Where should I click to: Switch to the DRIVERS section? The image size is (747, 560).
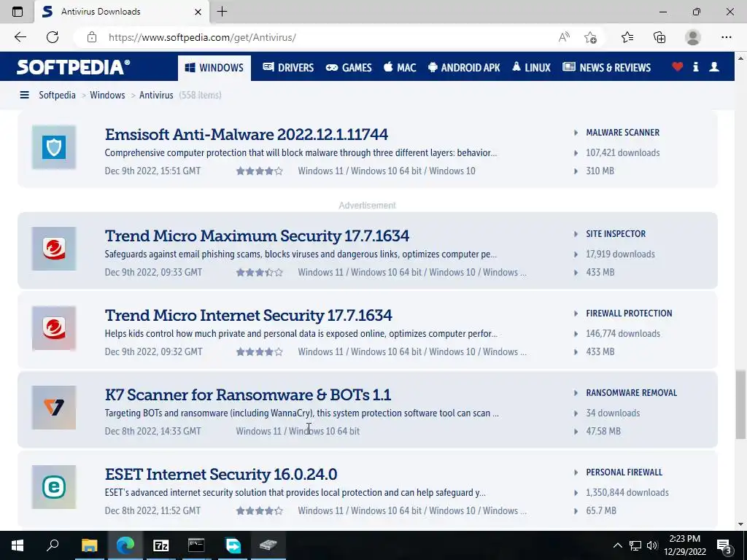(288, 68)
